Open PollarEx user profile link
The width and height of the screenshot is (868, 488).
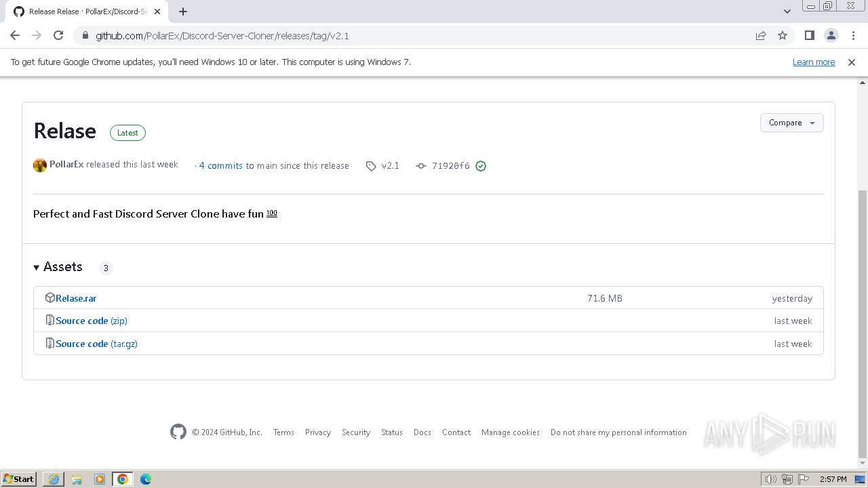(66, 165)
